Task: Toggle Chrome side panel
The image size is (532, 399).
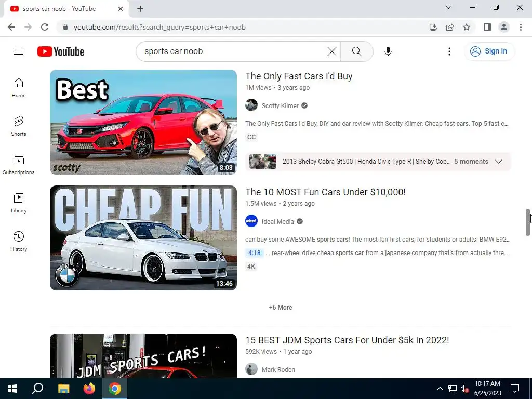Action: [x=487, y=27]
